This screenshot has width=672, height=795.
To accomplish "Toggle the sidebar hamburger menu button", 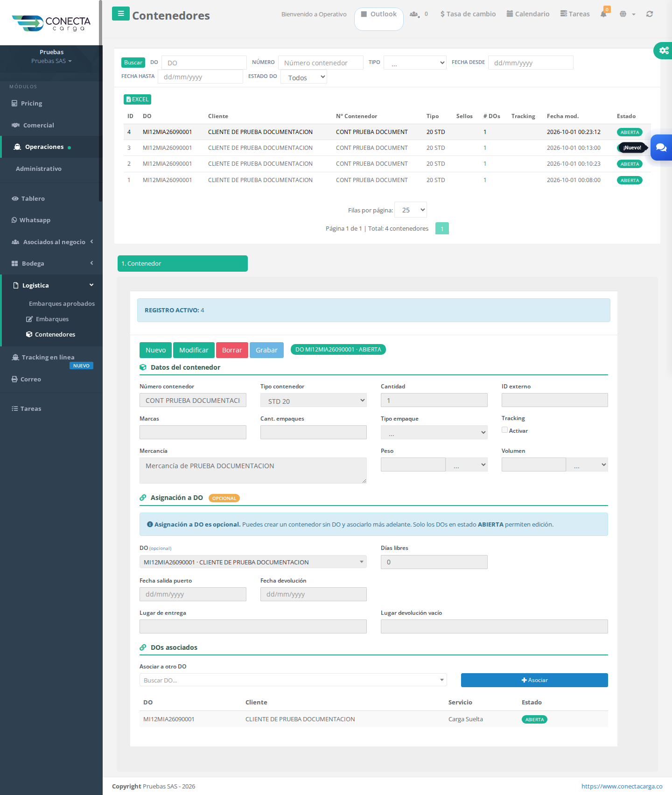I will coord(121,14).
